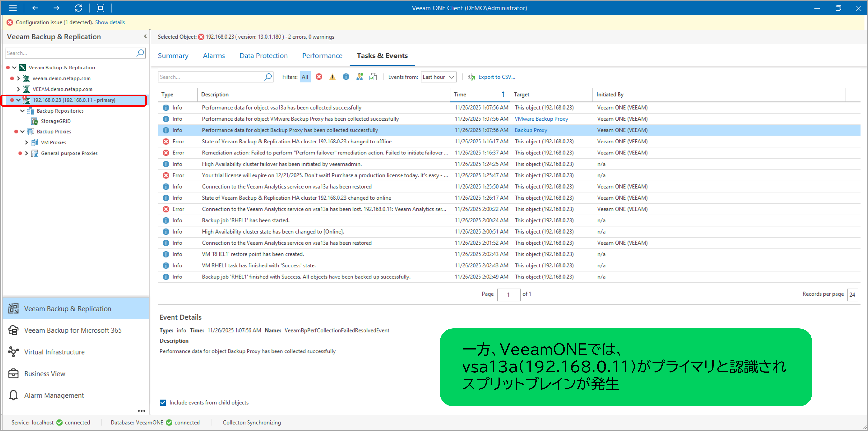Filter events by blue info icon
The image size is (868, 431).
tap(346, 77)
